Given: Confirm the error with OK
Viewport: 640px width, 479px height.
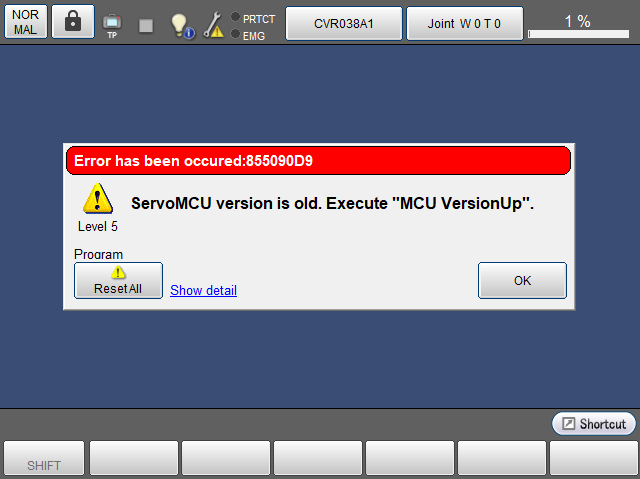Looking at the screenshot, I should coord(522,280).
